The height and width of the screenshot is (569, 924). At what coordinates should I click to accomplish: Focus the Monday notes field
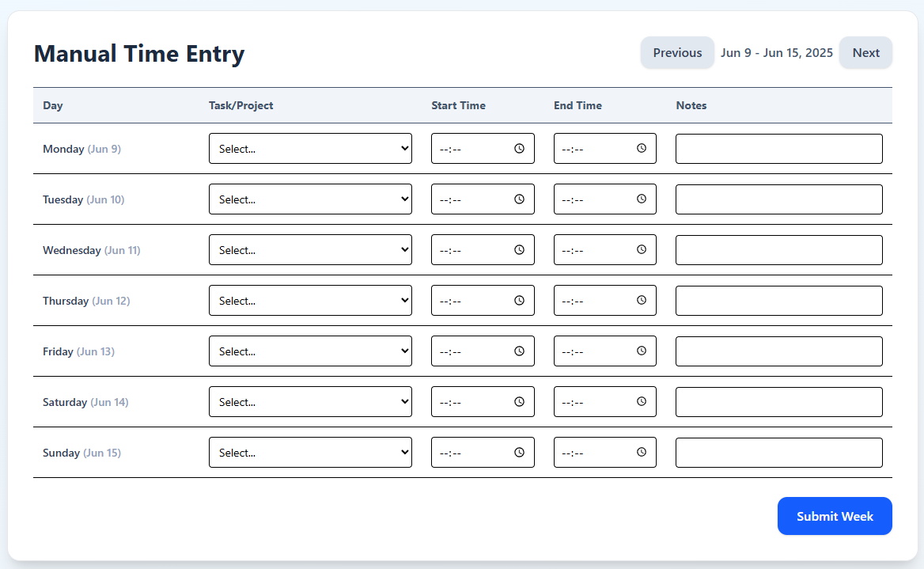[779, 149]
